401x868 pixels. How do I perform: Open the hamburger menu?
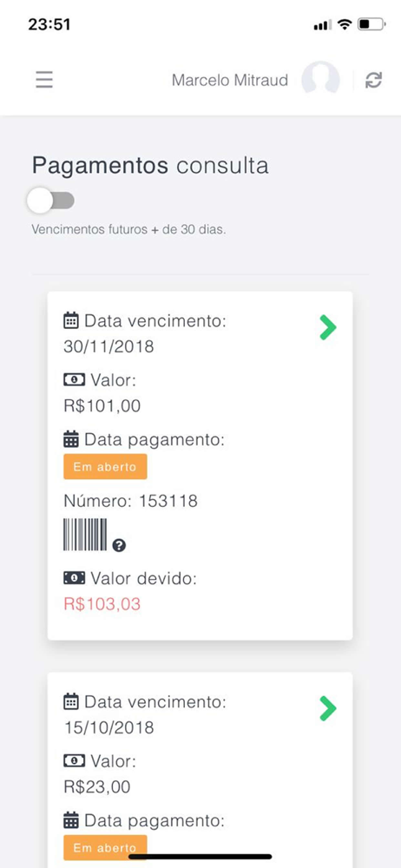(44, 80)
